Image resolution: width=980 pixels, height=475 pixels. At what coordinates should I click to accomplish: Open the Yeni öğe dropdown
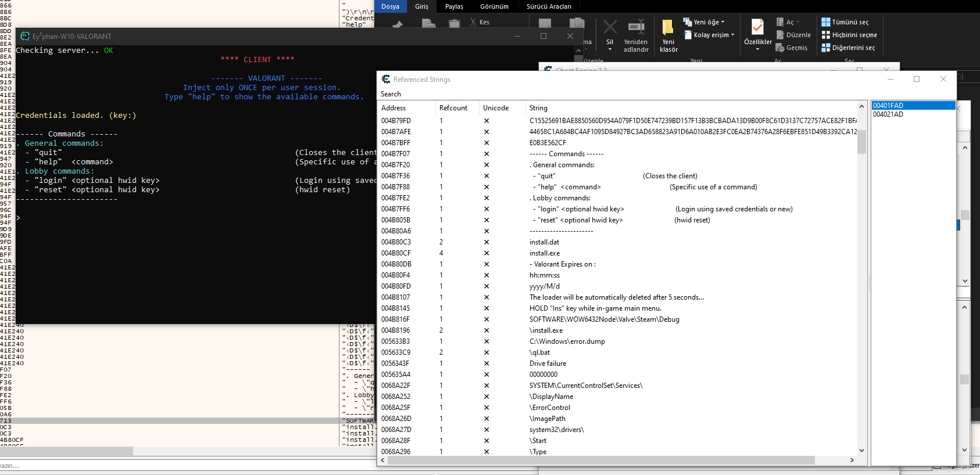tap(704, 22)
